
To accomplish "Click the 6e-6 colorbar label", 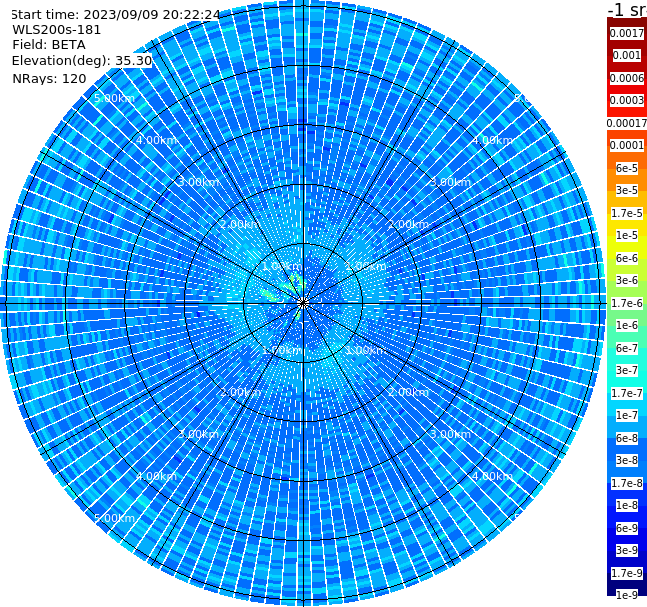I will (627, 258).
